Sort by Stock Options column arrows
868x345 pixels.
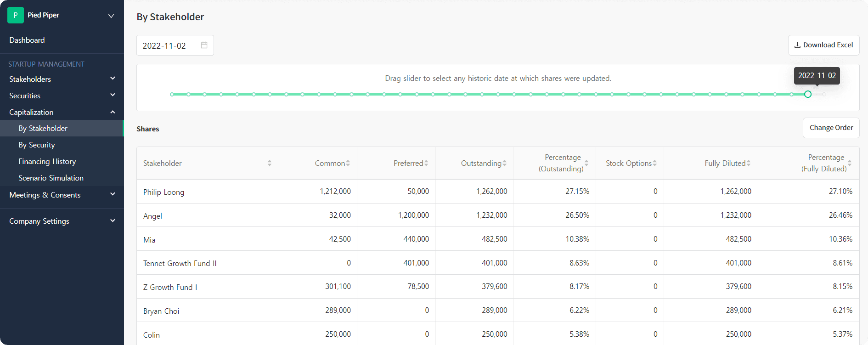click(655, 163)
